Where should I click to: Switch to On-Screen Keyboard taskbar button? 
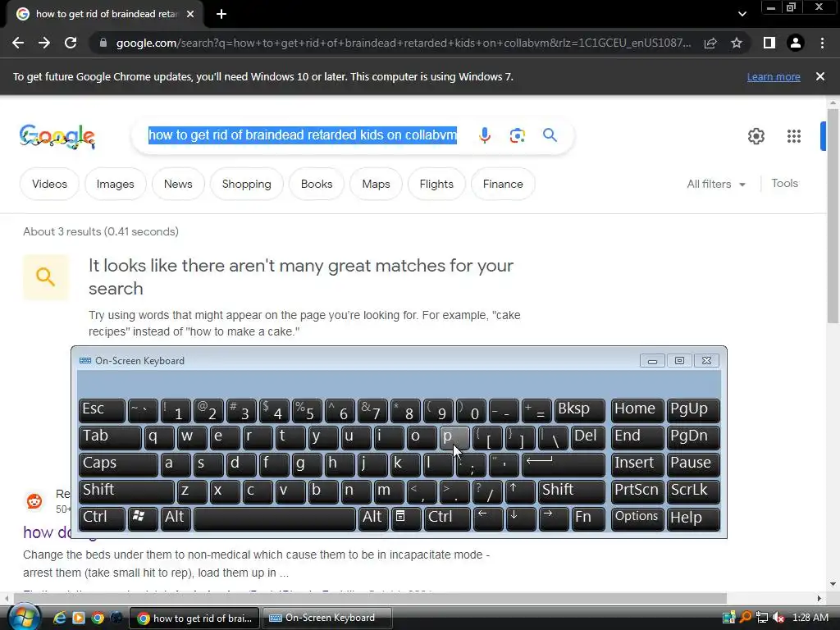click(328, 618)
